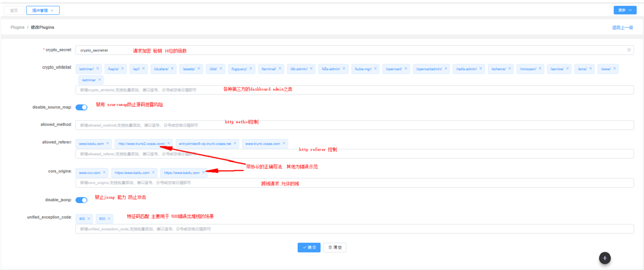Remove the /kapis/ whitelist tag

123,69
